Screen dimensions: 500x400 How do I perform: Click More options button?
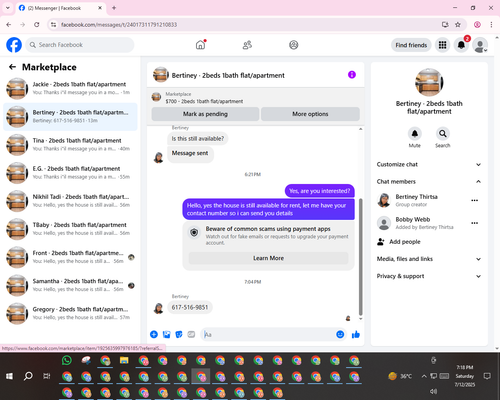coord(310,114)
